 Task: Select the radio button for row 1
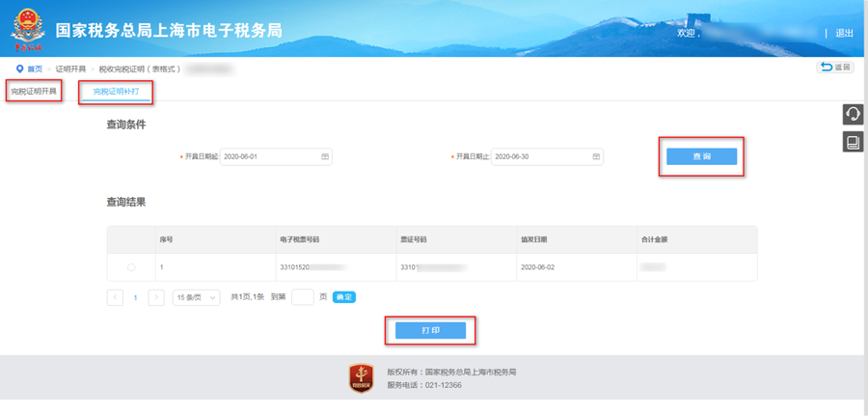pyautogui.click(x=131, y=266)
